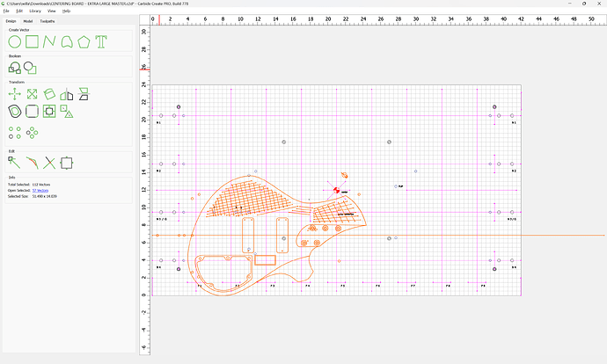Switch to the Model tab
This screenshot has height=364, width=607.
point(28,21)
